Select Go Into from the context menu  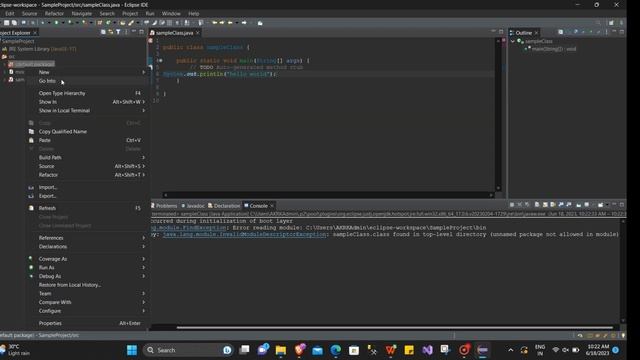tap(47, 81)
